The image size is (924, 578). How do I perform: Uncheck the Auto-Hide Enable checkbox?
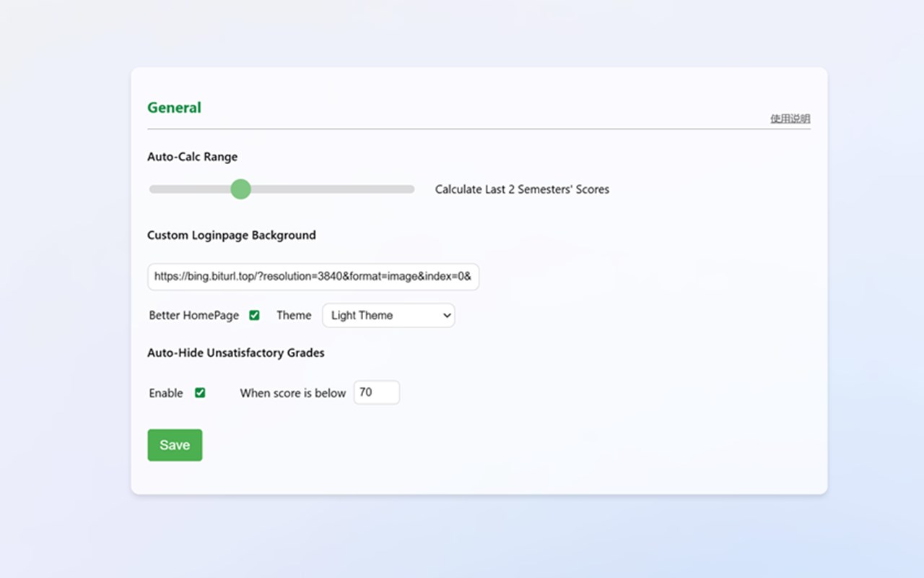(x=200, y=393)
